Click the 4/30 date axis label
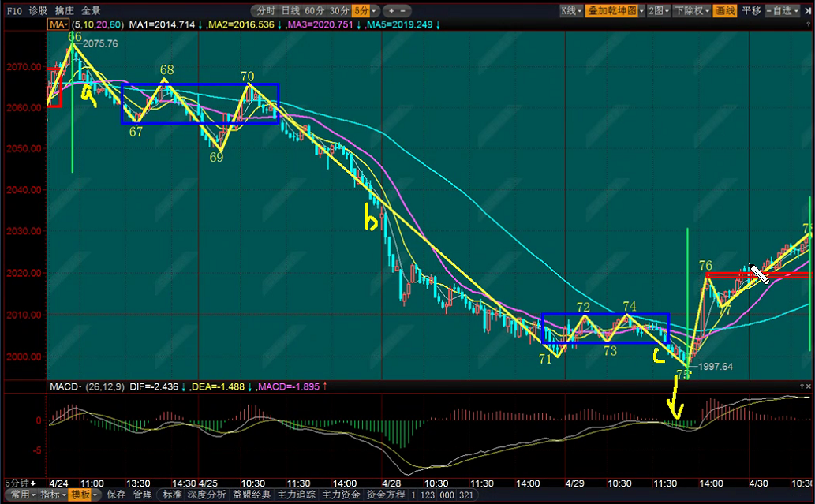This screenshot has width=815, height=504. tap(758, 483)
